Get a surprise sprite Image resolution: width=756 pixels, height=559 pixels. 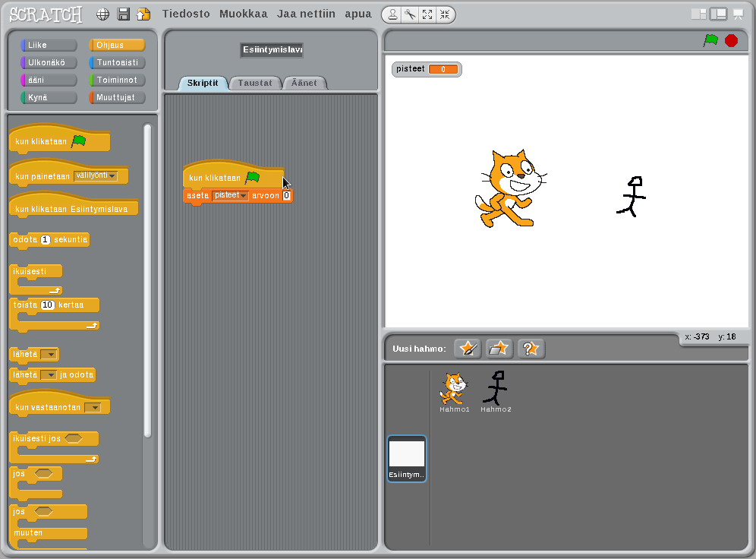[531, 348]
